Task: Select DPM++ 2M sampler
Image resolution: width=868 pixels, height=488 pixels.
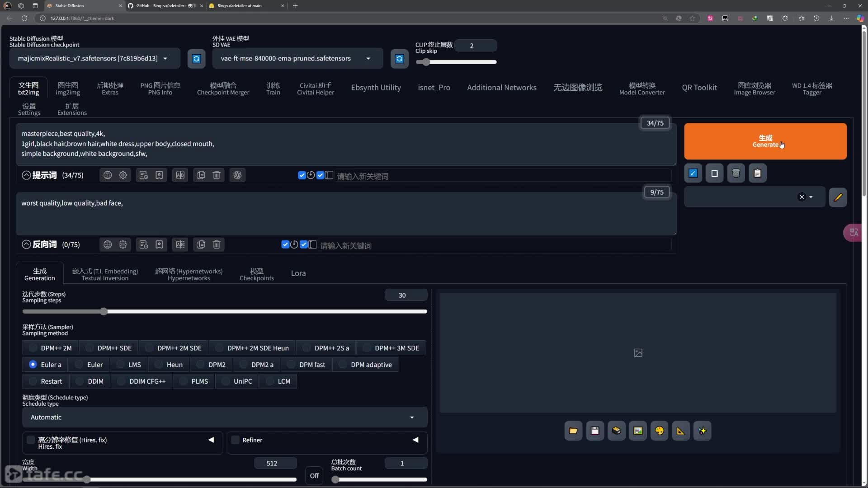Action: click(50, 348)
